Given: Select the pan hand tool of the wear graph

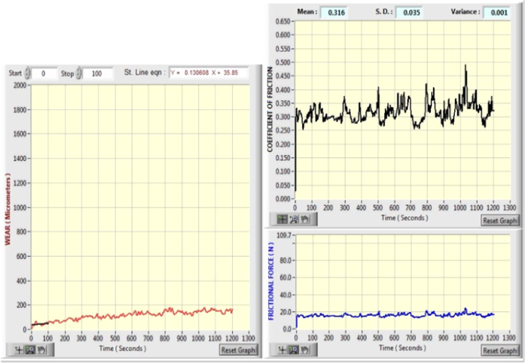Looking at the screenshot, I should pos(41,350).
